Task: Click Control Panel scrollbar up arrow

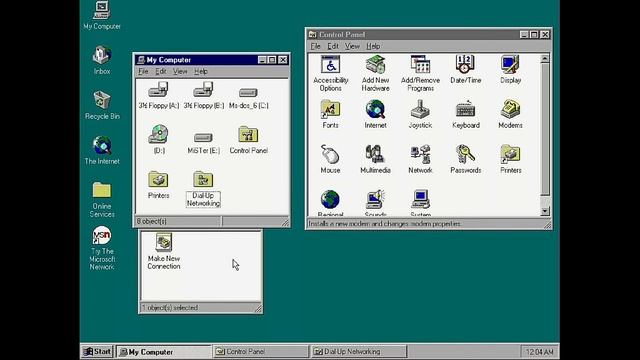Action: coord(545,59)
